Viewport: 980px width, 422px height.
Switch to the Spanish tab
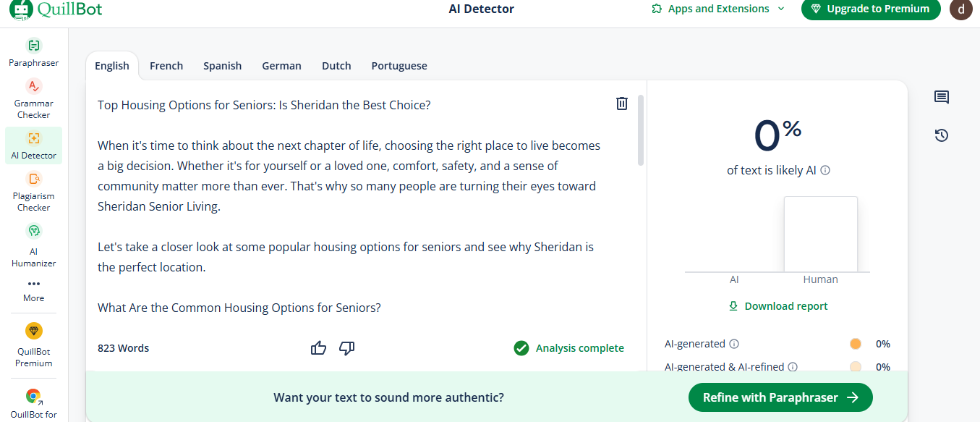223,66
